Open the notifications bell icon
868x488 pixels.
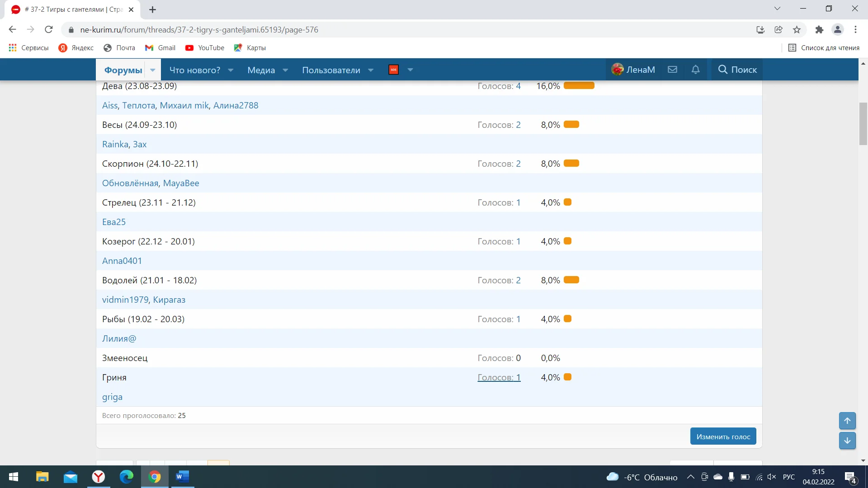(695, 70)
